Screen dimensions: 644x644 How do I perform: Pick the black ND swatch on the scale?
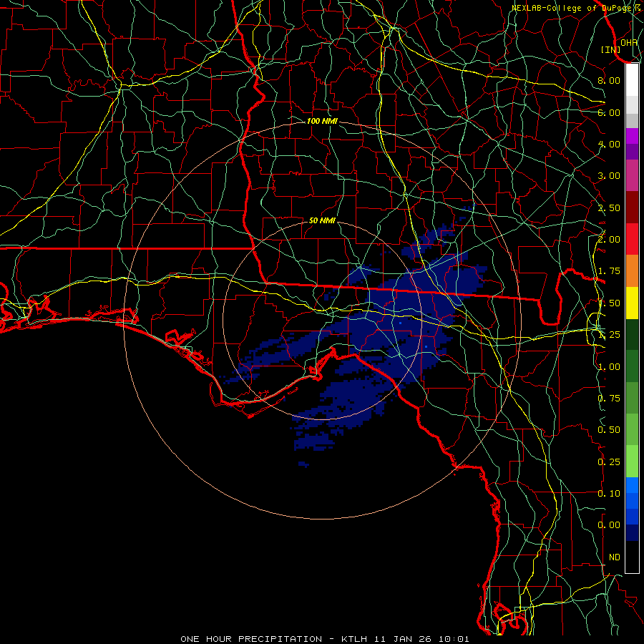632,557
